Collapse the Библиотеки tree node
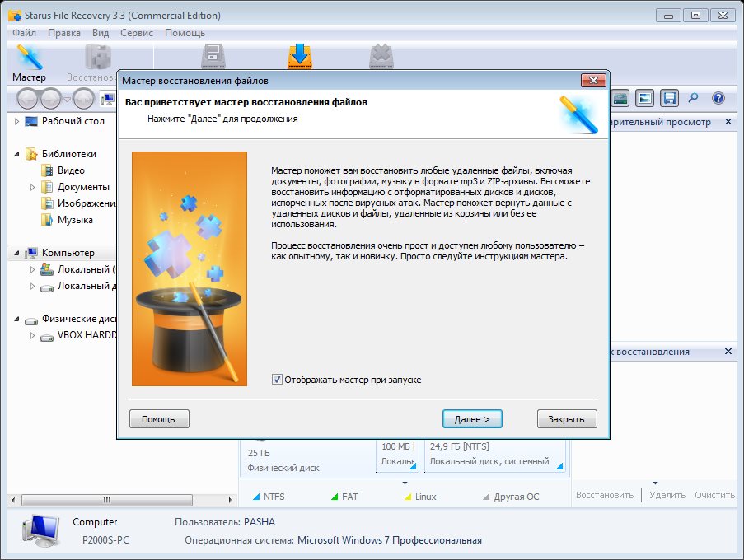 tap(17, 154)
